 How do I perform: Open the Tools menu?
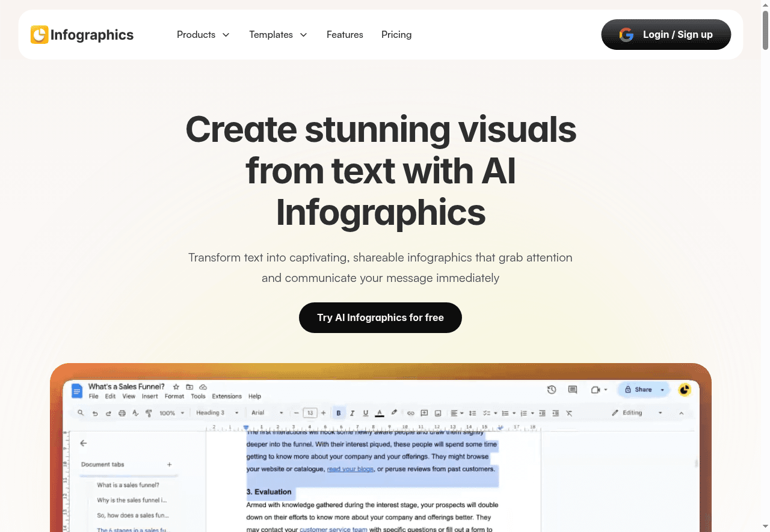pos(198,396)
